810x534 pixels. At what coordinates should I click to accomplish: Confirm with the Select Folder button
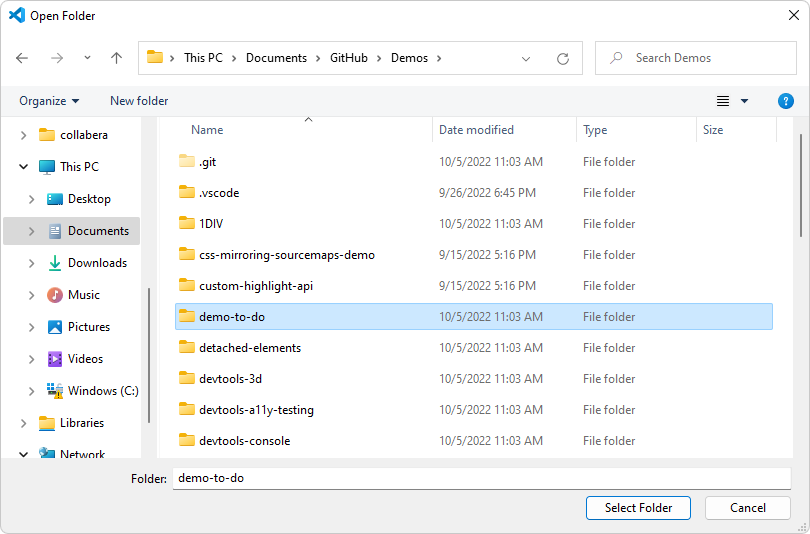pos(638,508)
